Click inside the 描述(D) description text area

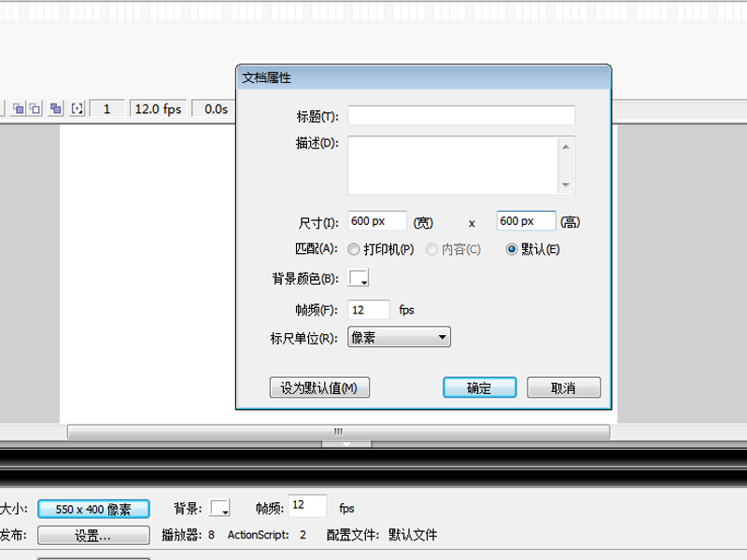click(x=453, y=166)
